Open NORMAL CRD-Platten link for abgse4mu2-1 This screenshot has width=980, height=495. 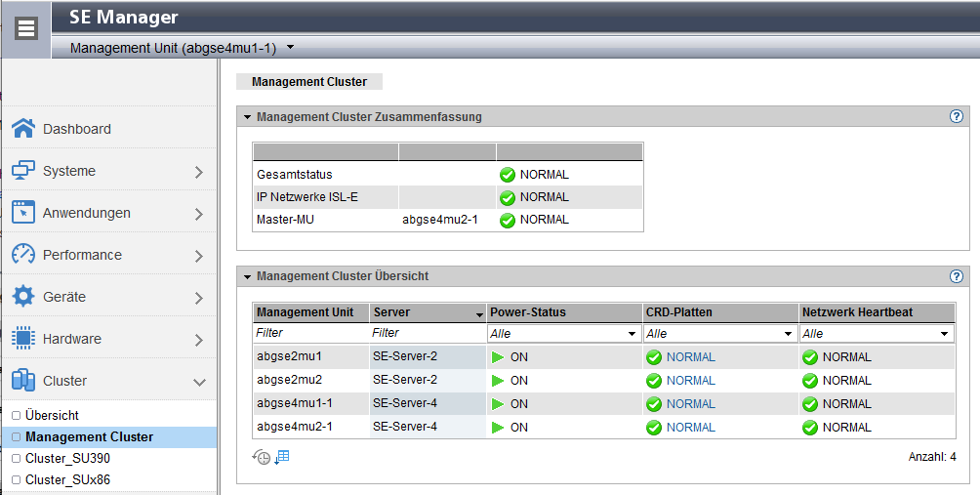tap(690, 428)
